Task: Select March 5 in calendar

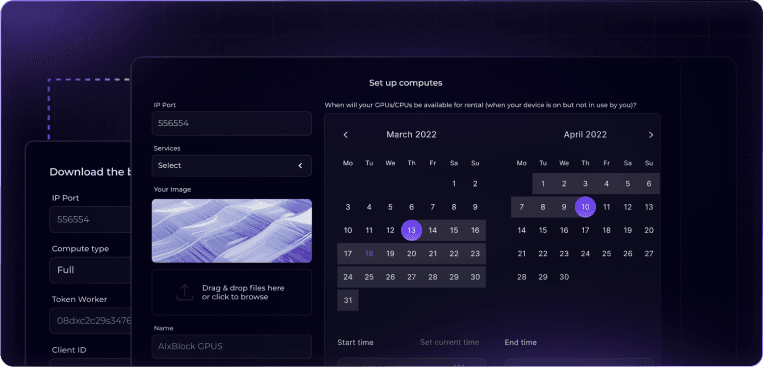Action: point(390,207)
